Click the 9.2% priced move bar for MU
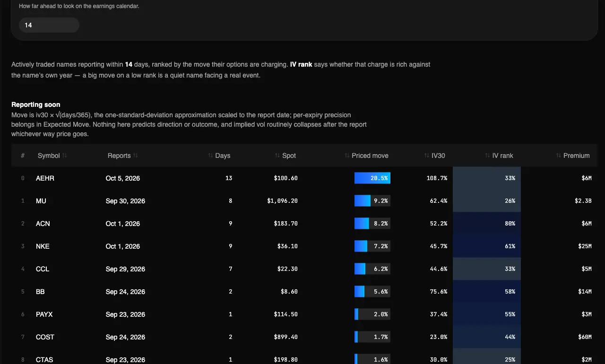 [x=372, y=201]
